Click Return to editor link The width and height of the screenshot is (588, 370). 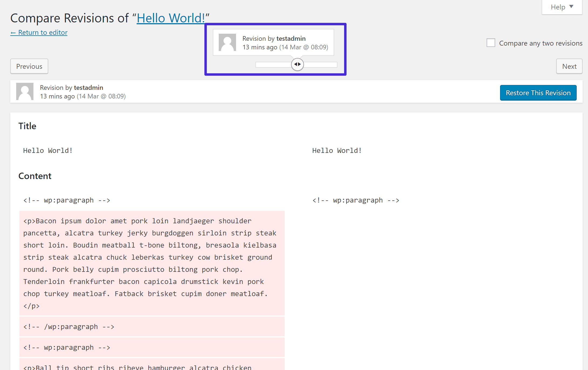pos(39,32)
